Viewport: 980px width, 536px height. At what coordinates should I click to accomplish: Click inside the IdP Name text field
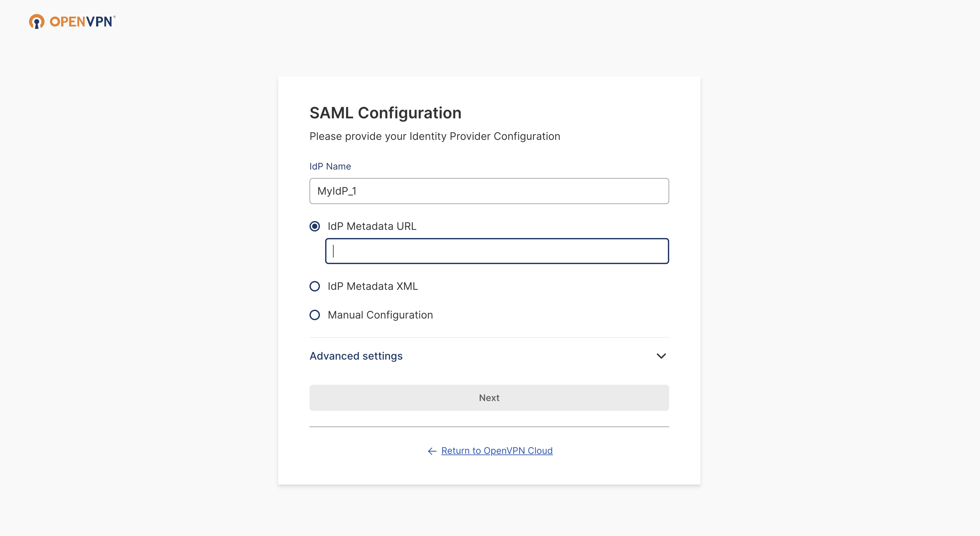(x=489, y=191)
